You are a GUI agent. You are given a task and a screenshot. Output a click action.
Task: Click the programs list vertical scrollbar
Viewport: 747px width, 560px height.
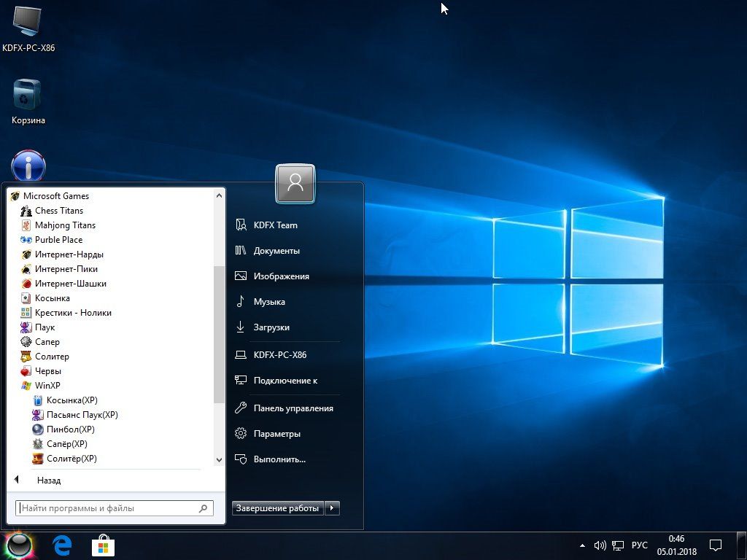coord(219,334)
